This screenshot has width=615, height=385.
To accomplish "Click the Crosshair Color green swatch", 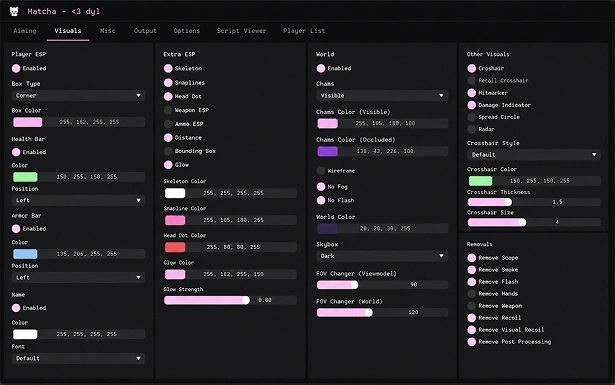I will [x=480, y=181].
